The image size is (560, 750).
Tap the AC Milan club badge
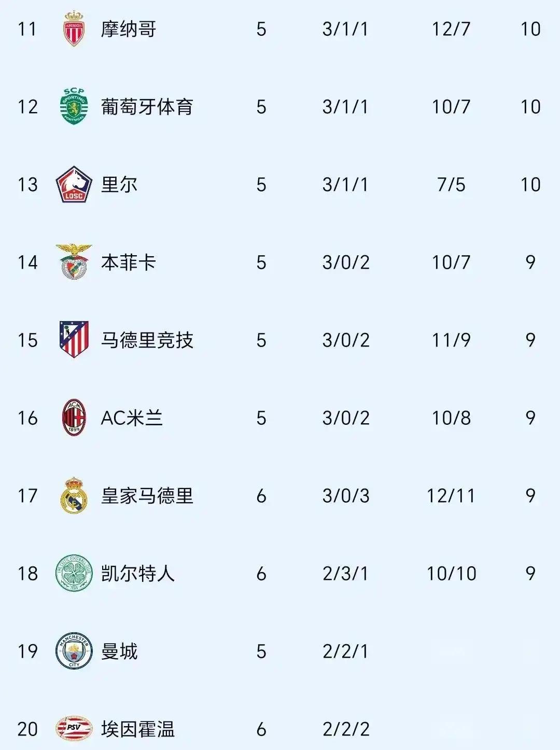(74, 418)
